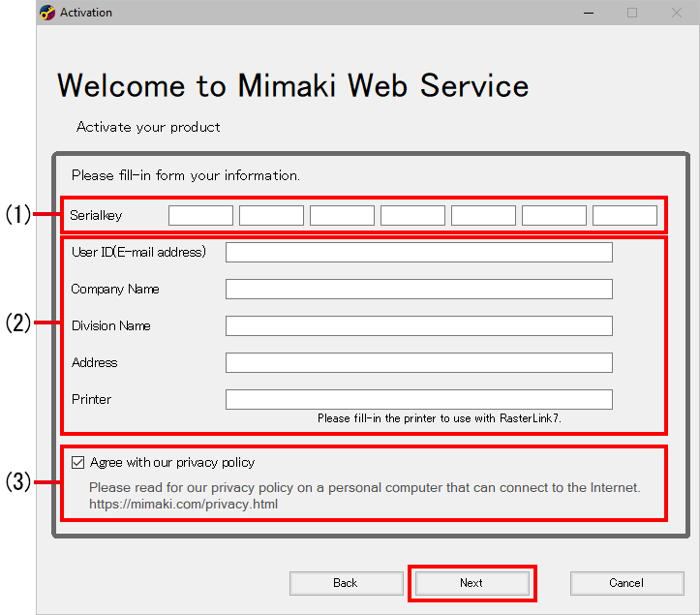
Task: Click the Back button
Action: tap(346, 583)
